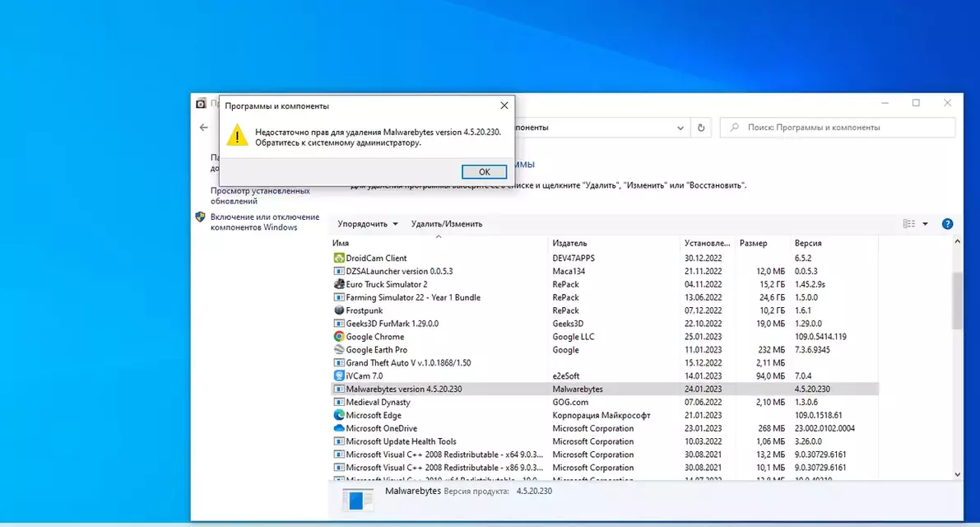Select Microsoft Update Health Tools icon
Screen dimensions: 980x527
pyautogui.click(x=339, y=441)
